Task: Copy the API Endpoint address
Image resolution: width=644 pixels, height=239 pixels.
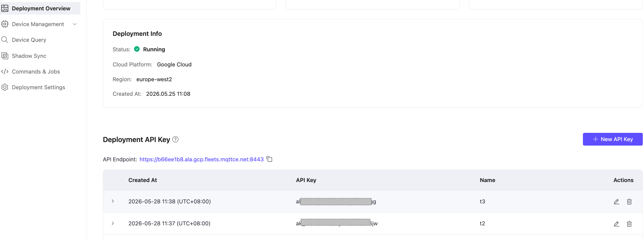Action: click(x=269, y=159)
